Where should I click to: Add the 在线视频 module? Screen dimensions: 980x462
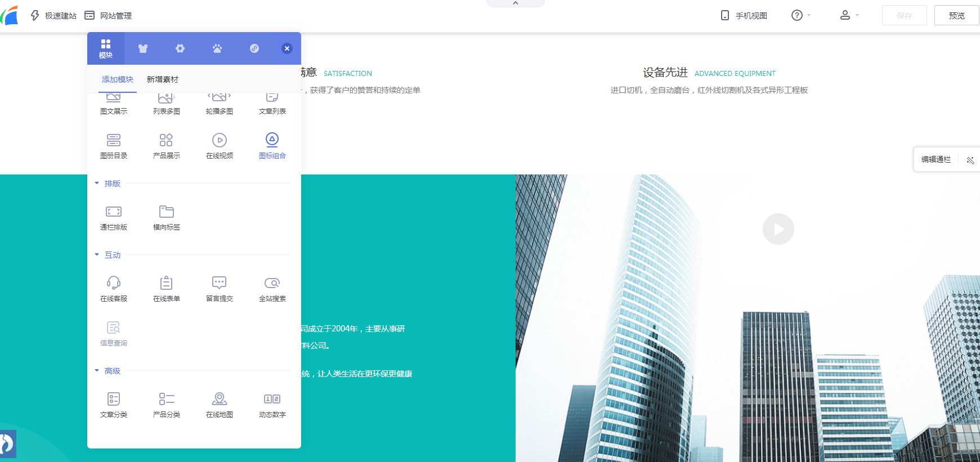219,145
